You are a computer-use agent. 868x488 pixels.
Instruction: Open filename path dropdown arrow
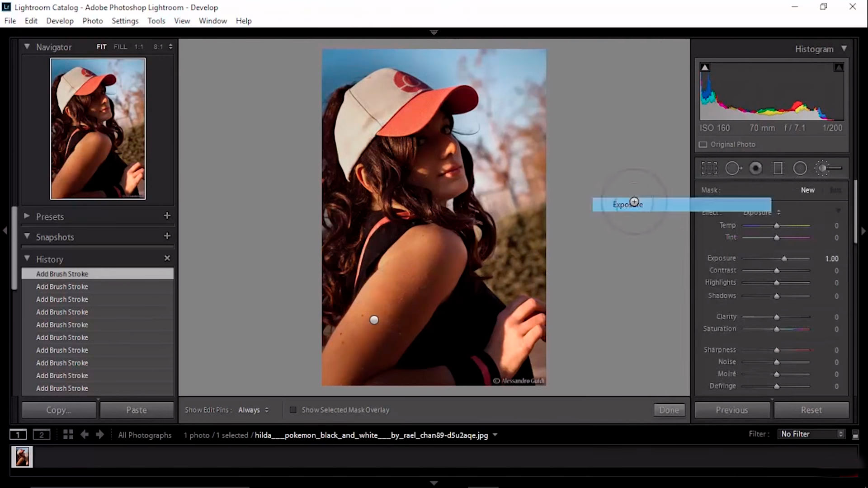[x=495, y=435]
